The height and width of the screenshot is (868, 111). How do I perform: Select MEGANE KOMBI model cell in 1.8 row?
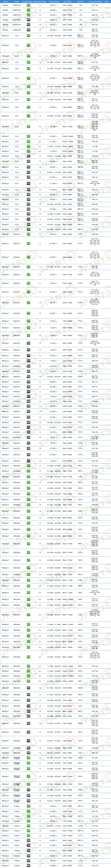(17, 784)
